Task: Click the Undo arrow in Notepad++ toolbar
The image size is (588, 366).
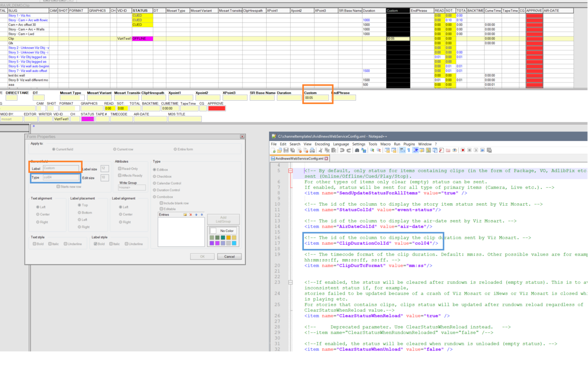Action: click(342, 150)
